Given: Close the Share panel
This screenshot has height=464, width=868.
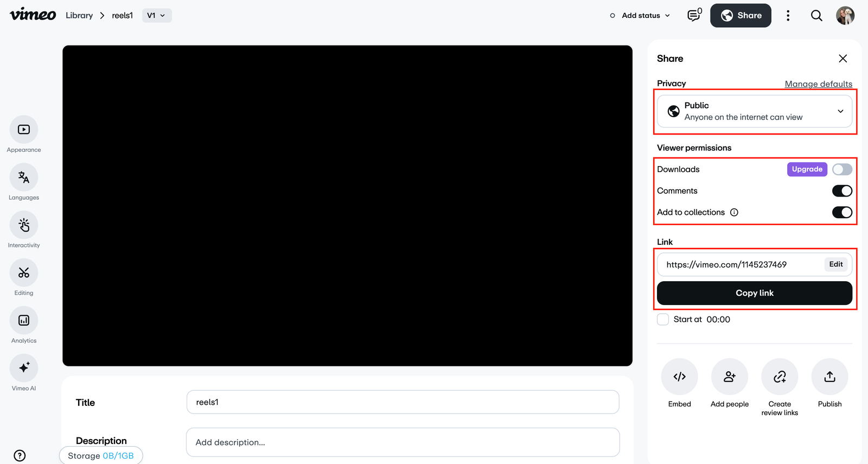Looking at the screenshot, I should click(x=843, y=58).
